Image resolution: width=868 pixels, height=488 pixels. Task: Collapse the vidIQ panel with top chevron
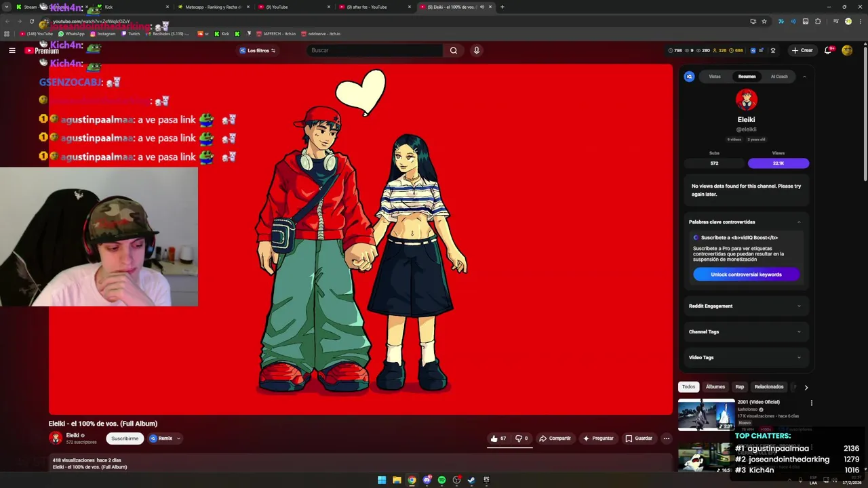click(804, 77)
